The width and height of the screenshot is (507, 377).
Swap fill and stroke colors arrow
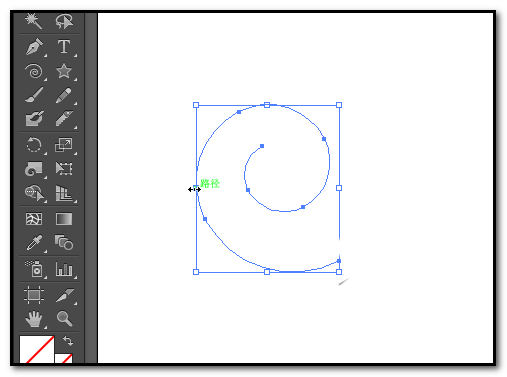click(x=68, y=341)
